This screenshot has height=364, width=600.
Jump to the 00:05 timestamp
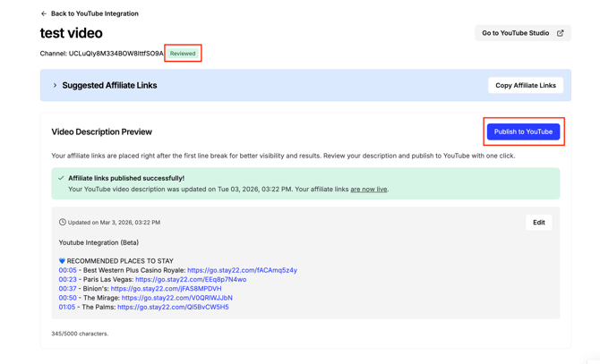pyautogui.click(x=67, y=270)
